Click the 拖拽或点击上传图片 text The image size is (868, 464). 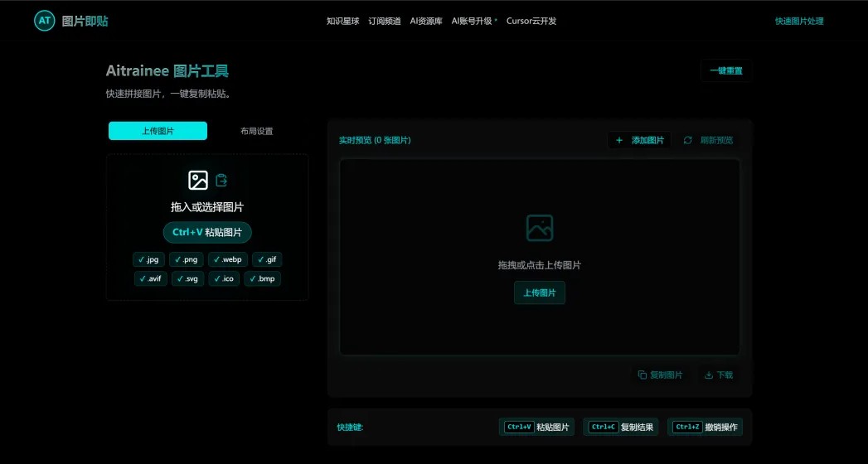click(x=540, y=265)
